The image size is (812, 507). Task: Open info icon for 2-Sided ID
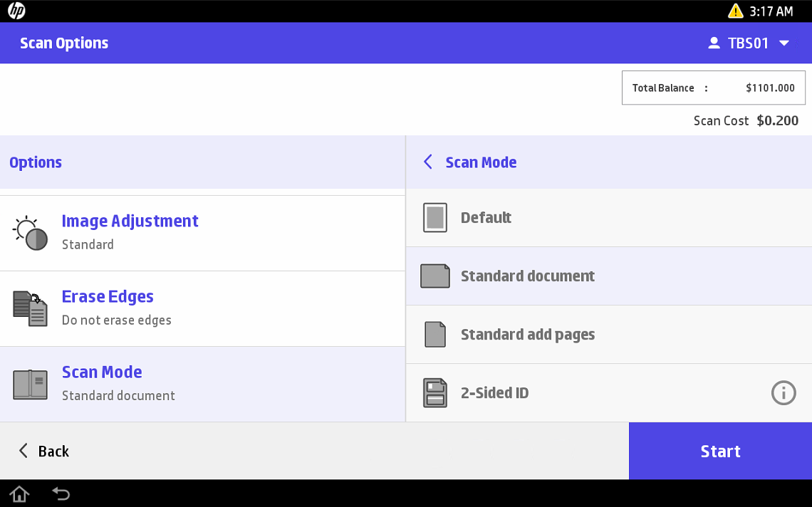[x=783, y=393]
